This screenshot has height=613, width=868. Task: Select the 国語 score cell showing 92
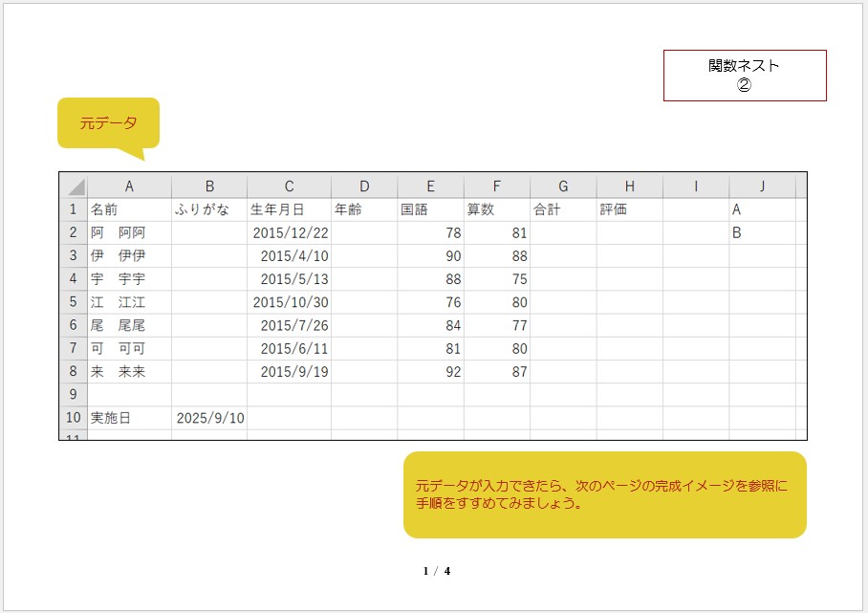pyautogui.click(x=430, y=372)
